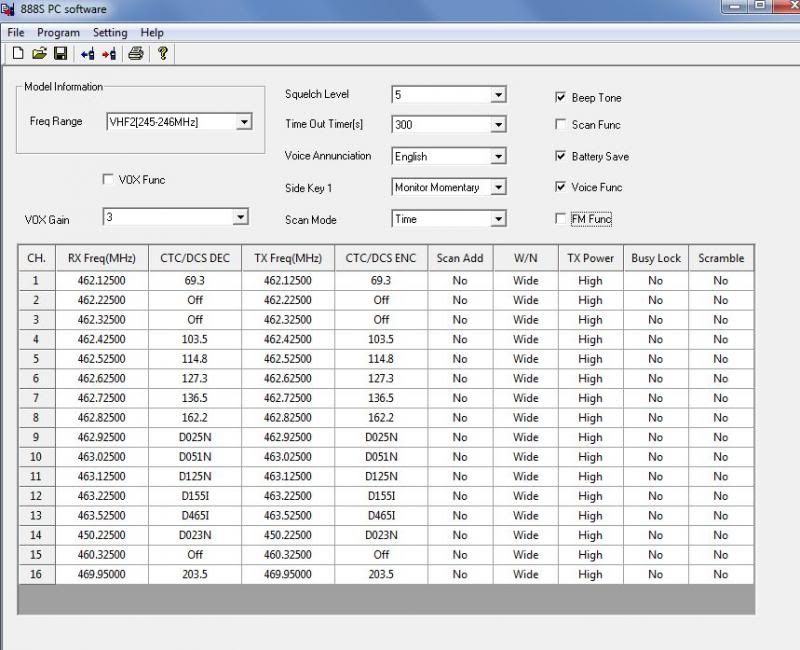800x650 pixels.
Task: Open the Freq Range dropdown
Action: (x=244, y=122)
